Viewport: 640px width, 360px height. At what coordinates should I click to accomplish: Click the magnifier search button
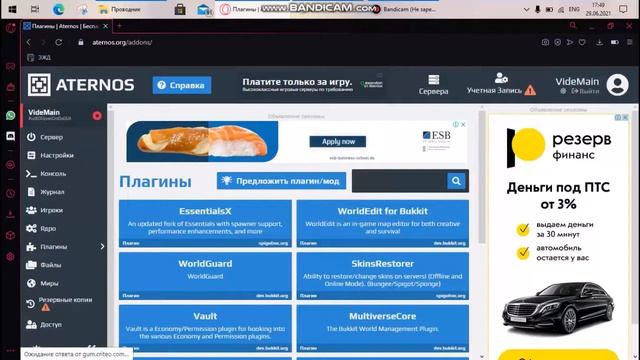click(x=456, y=181)
